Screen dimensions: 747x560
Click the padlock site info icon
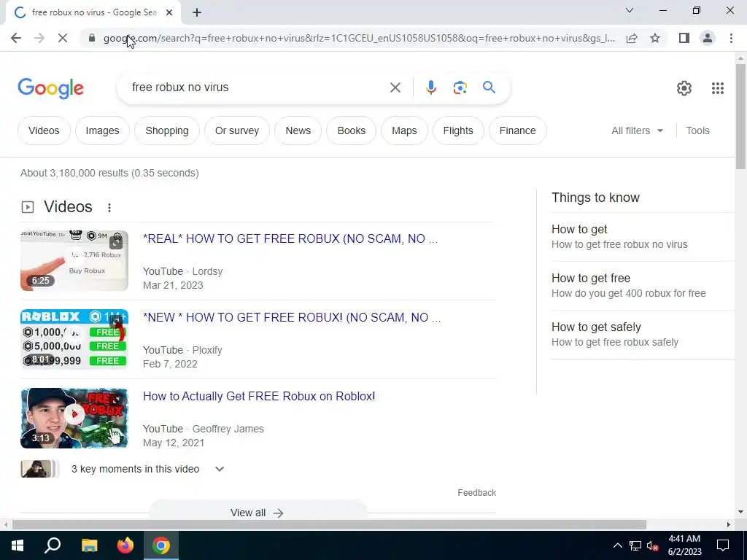(x=92, y=38)
